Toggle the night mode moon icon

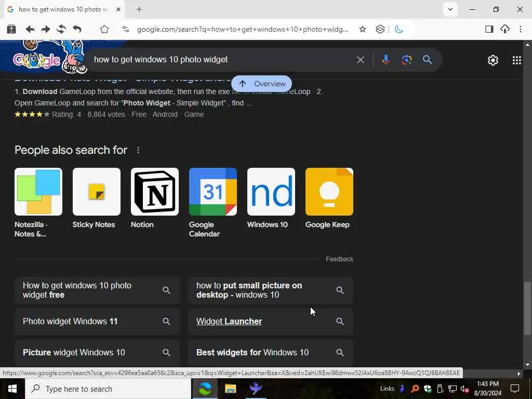click(x=399, y=29)
